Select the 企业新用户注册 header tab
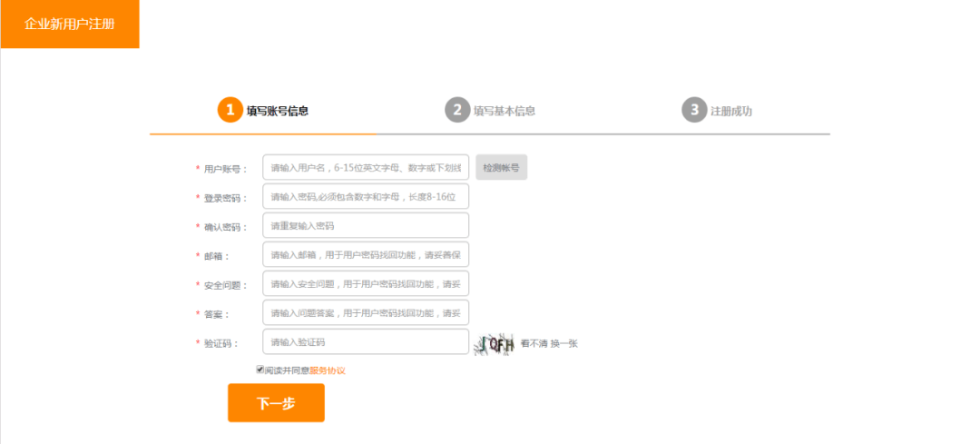The height and width of the screenshot is (444, 980). pyautogui.click(x=70, y=24)
